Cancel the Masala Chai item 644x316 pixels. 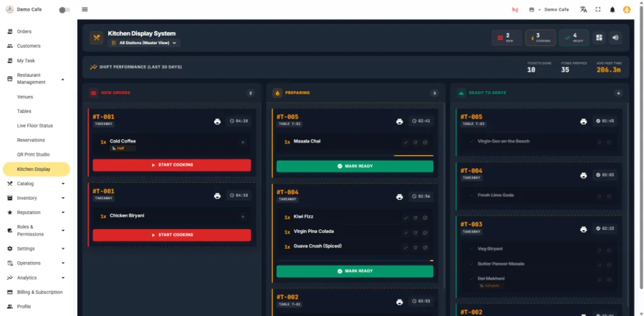click(425, 143)
